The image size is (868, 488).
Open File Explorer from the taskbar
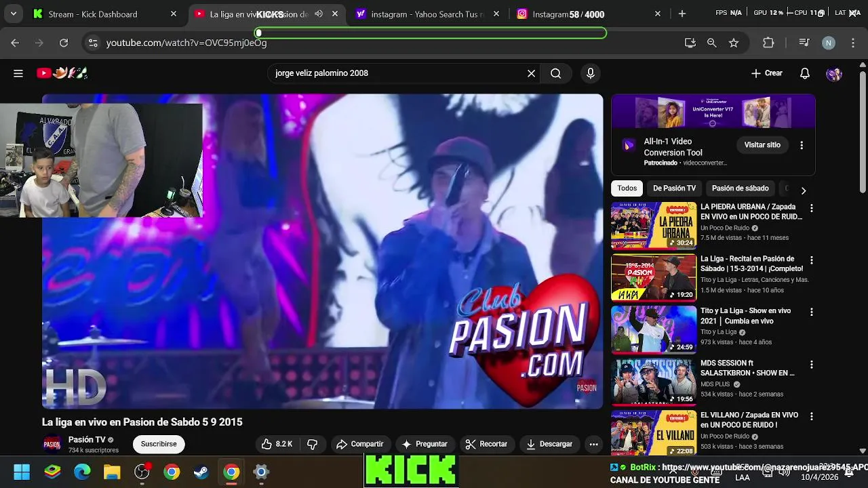point(112,472)
